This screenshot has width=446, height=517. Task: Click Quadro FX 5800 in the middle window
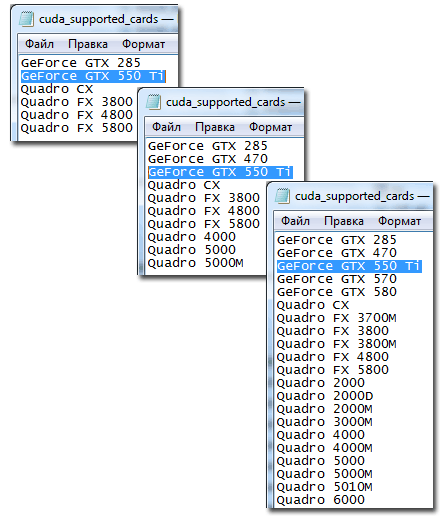point(204,224)
